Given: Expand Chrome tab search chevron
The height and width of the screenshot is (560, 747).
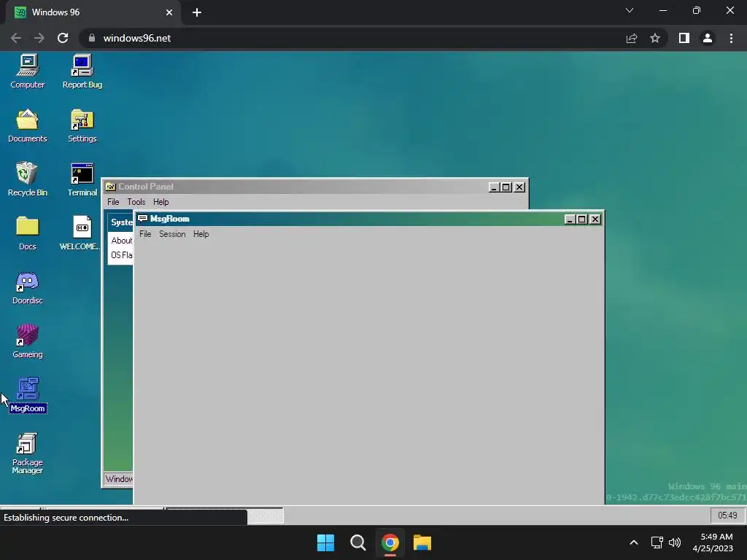Looking at the screenshot, I should [630, 10].
